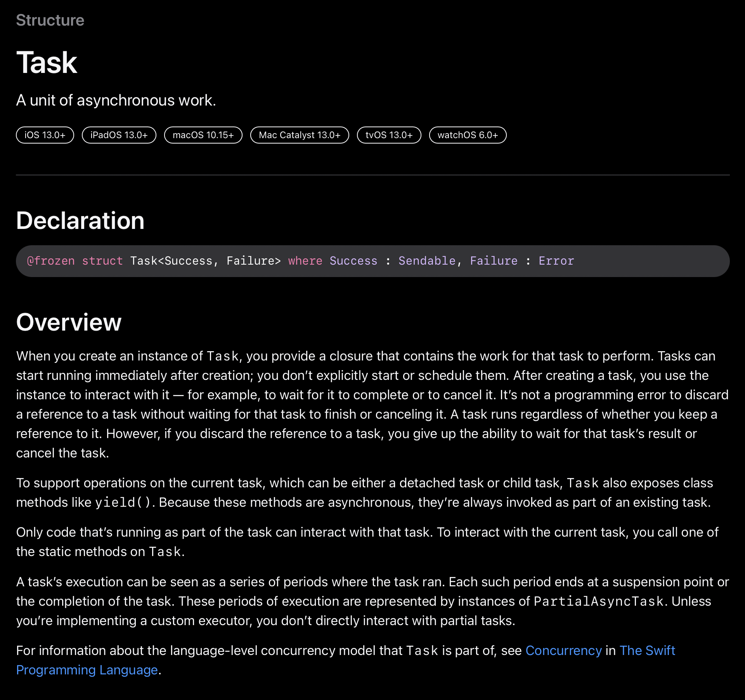Select the tvOS 13.0+ badge

(x=389, y=135)
